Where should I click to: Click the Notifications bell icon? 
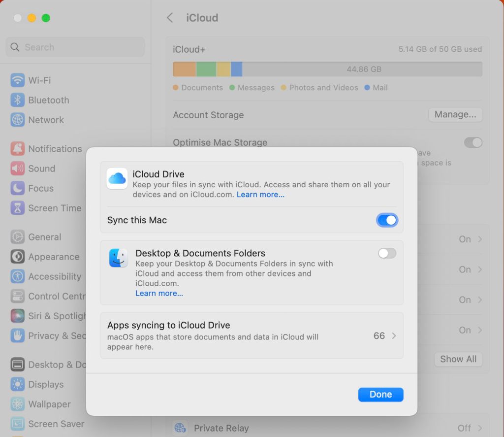(18, 149)
